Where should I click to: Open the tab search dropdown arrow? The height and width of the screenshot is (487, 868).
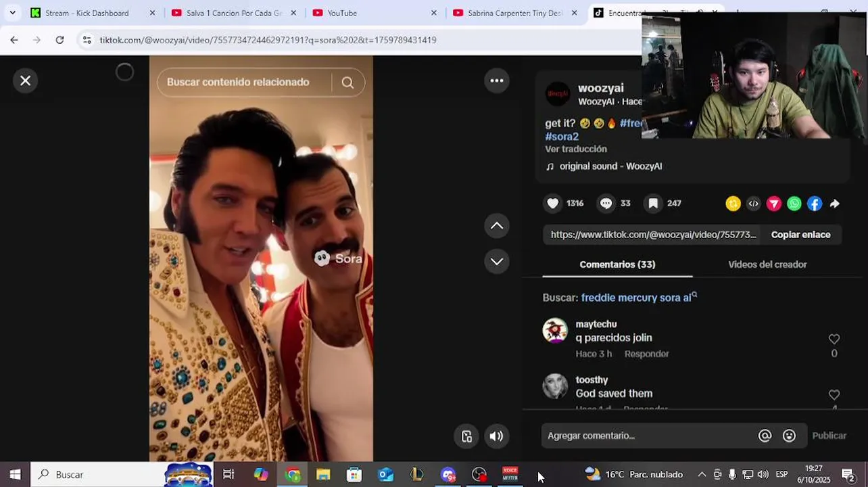pos(12,13)
